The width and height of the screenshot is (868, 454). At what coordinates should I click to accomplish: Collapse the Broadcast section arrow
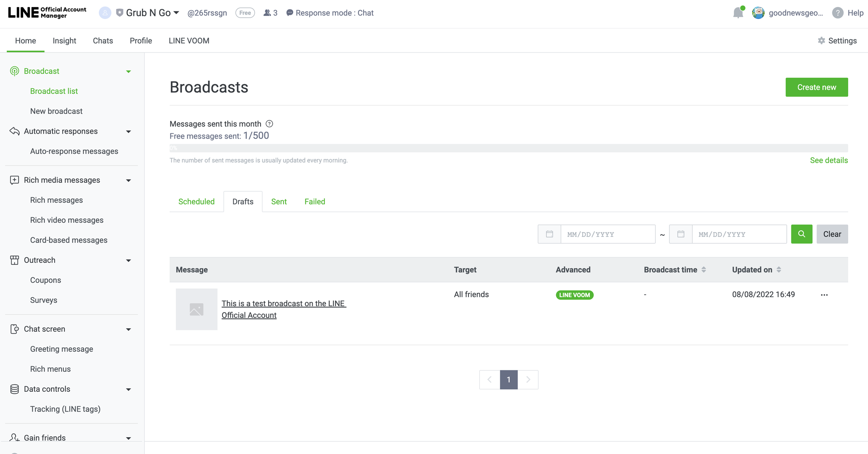click(128, 71)
